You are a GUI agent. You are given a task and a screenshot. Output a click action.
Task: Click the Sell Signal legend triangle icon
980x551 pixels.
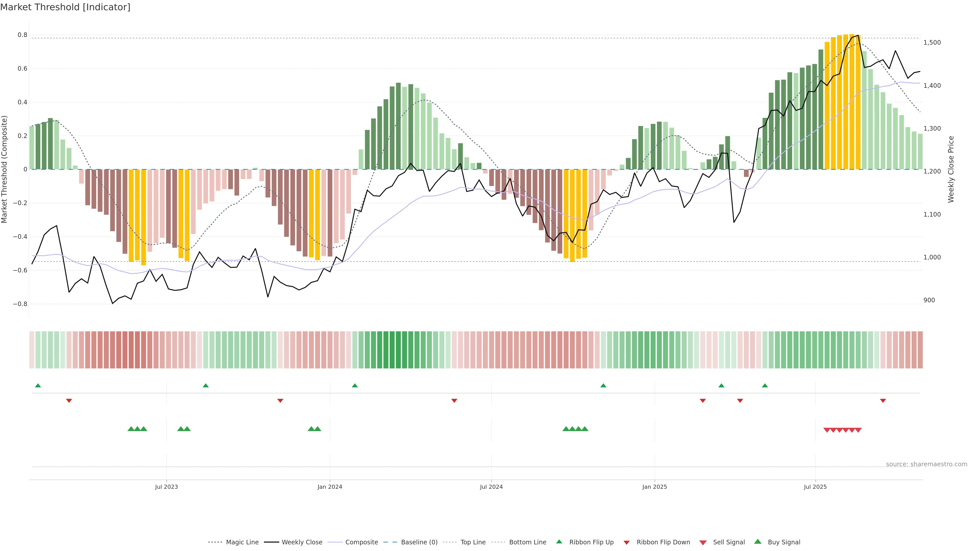pyautogui.click(x=703, y=542)
